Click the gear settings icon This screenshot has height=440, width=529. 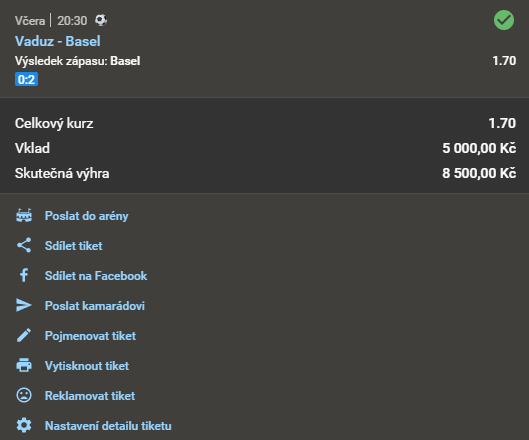coord(24,425)
